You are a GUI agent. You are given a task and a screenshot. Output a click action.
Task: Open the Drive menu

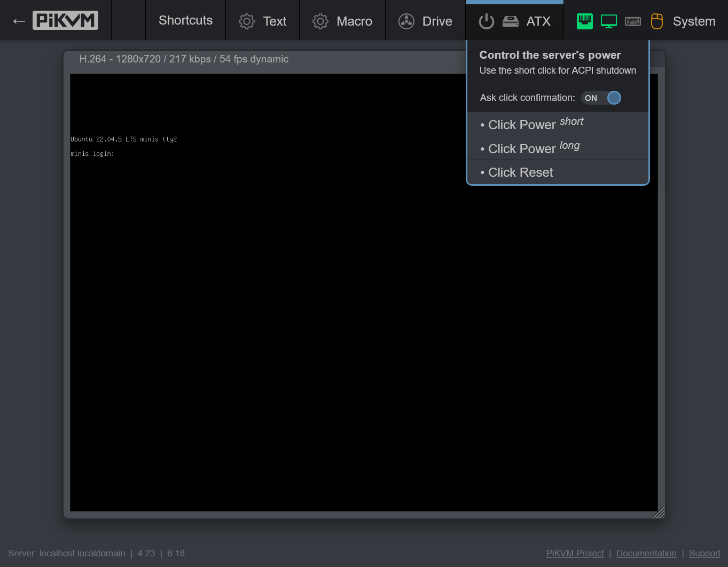click(426, 21)
